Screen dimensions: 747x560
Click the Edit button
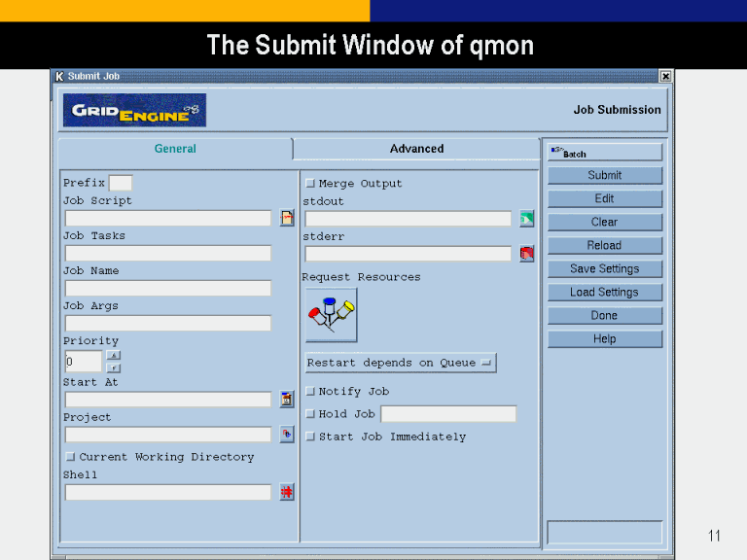coord(605,198)
